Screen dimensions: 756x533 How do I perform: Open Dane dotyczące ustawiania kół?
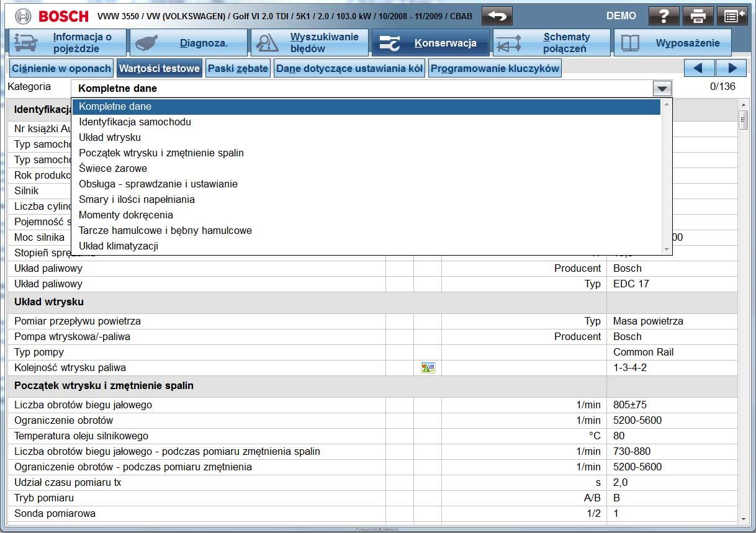(349, 68)
